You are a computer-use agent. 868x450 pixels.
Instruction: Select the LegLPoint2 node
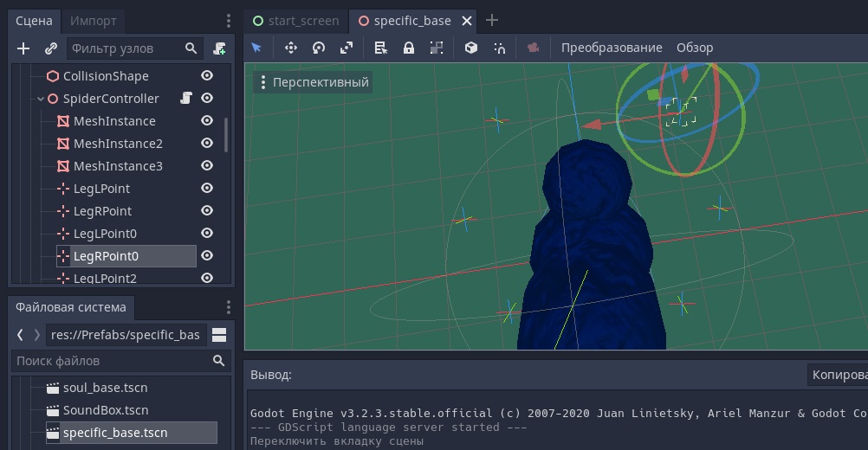(x=105, y=278)
